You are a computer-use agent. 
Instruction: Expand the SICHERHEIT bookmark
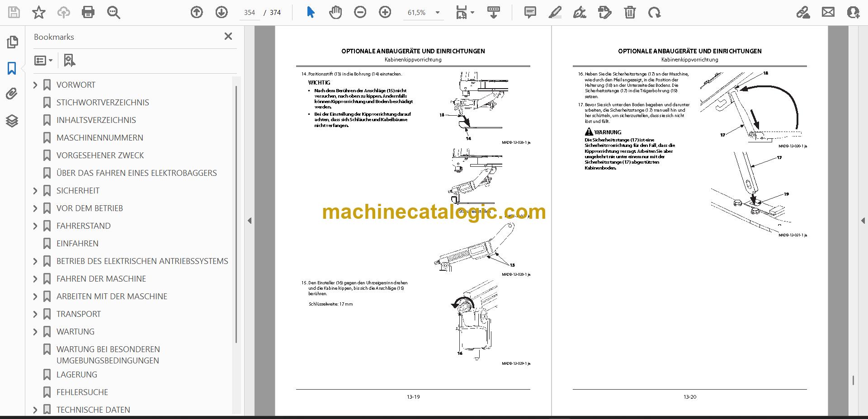[x=35, y=191]
